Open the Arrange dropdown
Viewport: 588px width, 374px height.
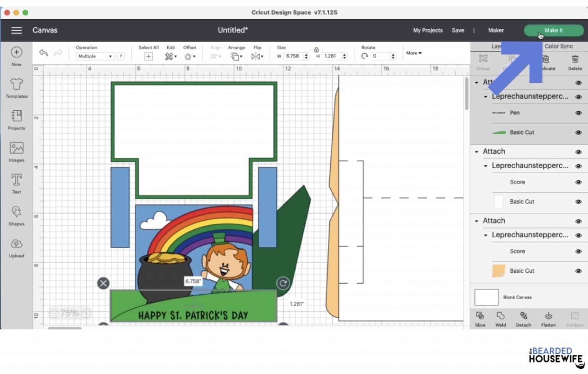(x=236, y=56)
